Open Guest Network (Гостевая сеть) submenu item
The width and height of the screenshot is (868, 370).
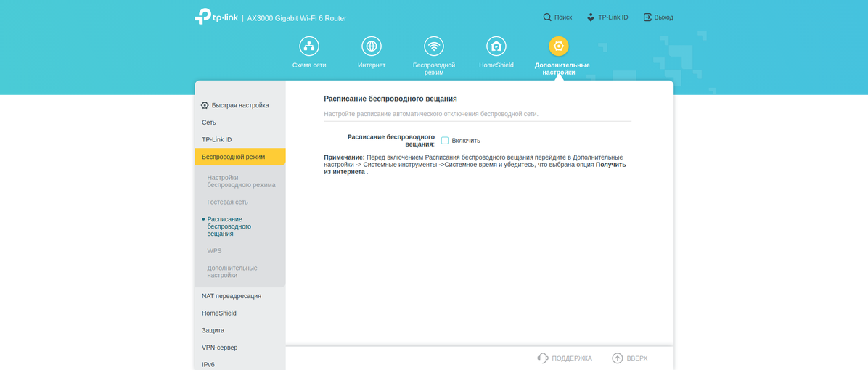coord(227,202)
